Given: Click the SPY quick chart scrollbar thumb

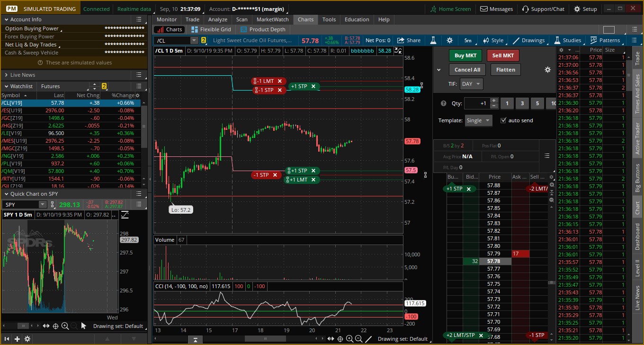Looking at the screenshot, I should (x=23, y=326).
